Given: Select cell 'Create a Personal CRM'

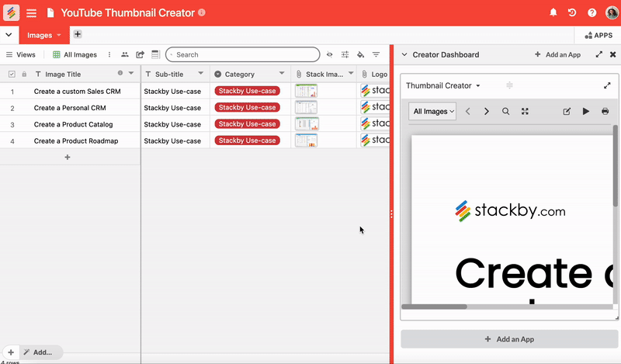Looking at the screenshot, I should click(70, 108).
